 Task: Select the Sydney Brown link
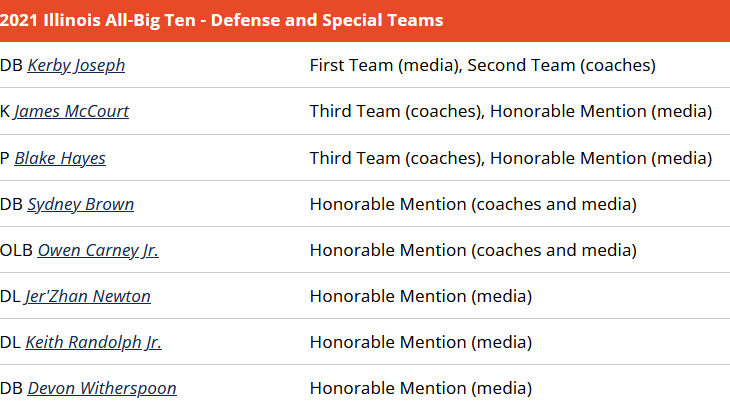(80, 204)
